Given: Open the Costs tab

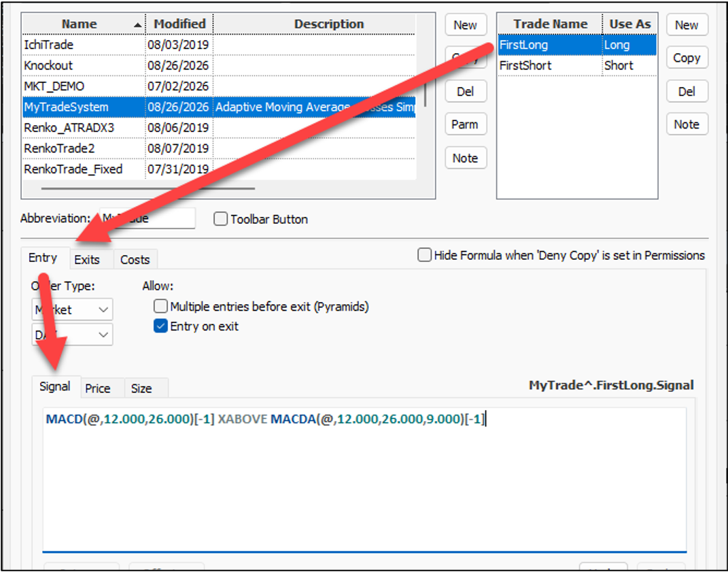Looking at the screenshot, I should pos(135,260).
